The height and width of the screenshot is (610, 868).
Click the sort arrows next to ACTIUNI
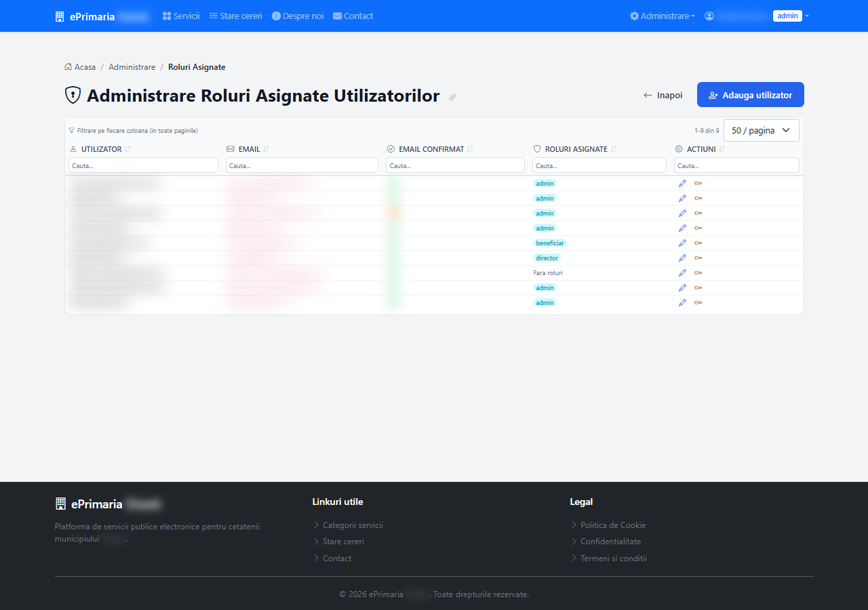(x=722, y=149)
